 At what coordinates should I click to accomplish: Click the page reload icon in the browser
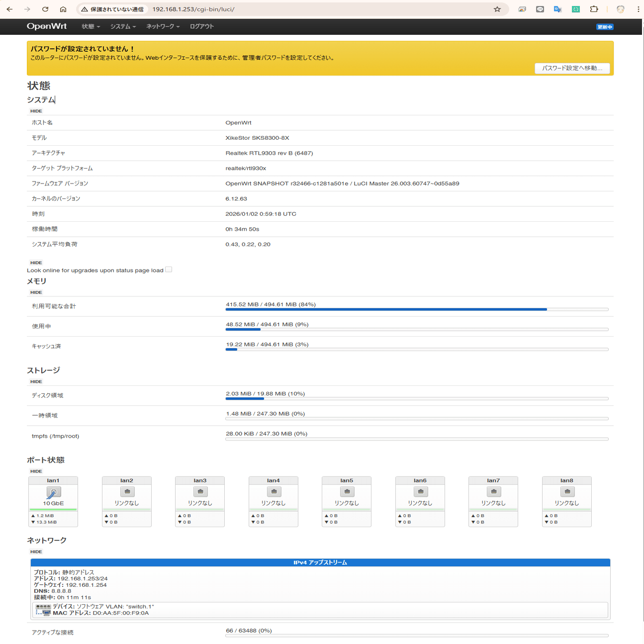pos(45,8)
